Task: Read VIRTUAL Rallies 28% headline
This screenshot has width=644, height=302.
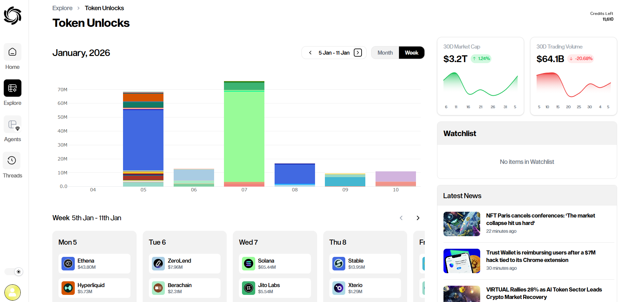Action: click(x=544, y=293)
